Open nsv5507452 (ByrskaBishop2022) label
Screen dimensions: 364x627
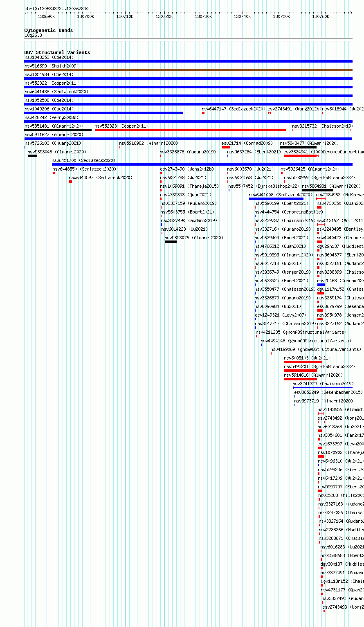(264, 186)
